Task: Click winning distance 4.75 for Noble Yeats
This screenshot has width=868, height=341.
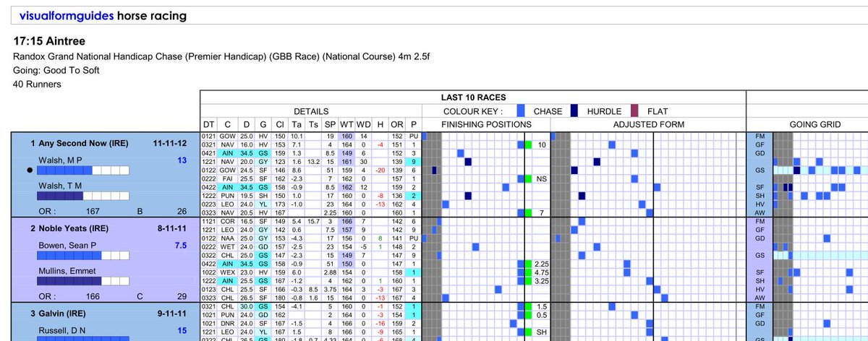Action: point(540,272)
